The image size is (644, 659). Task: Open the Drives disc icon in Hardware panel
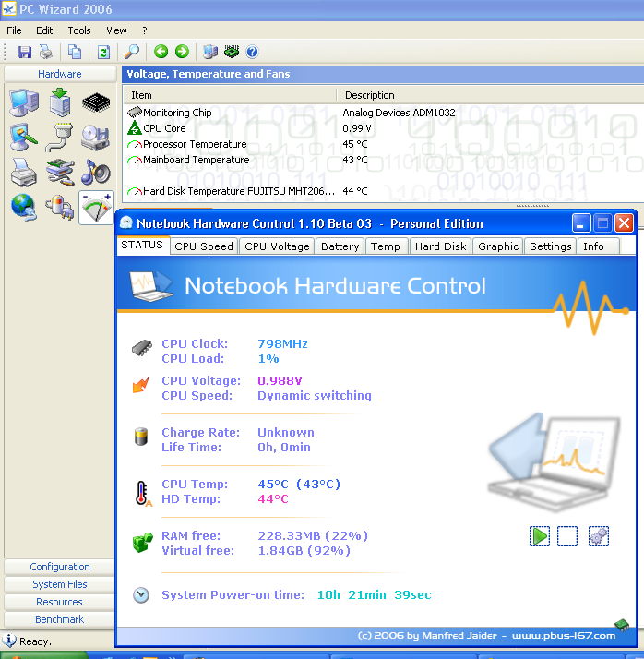(x=96, y=137)
